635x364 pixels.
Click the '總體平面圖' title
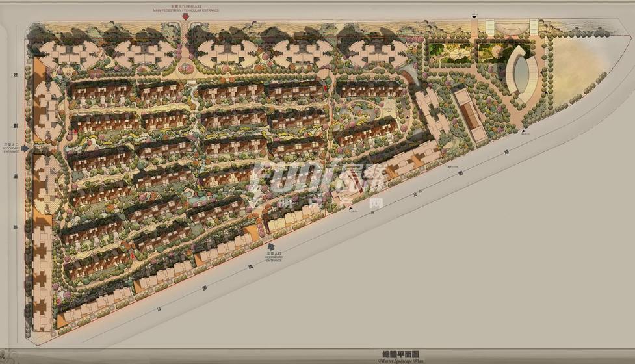coord(400,355)
